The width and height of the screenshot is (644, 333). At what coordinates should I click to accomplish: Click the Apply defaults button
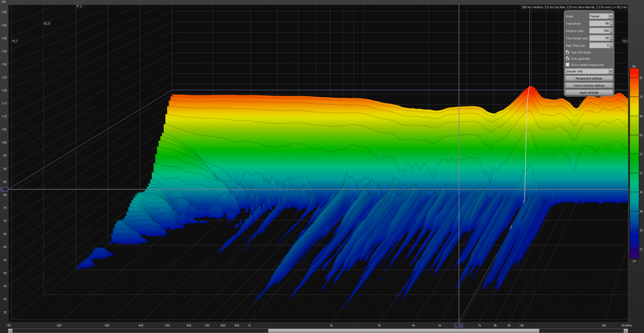click(589, 92)
